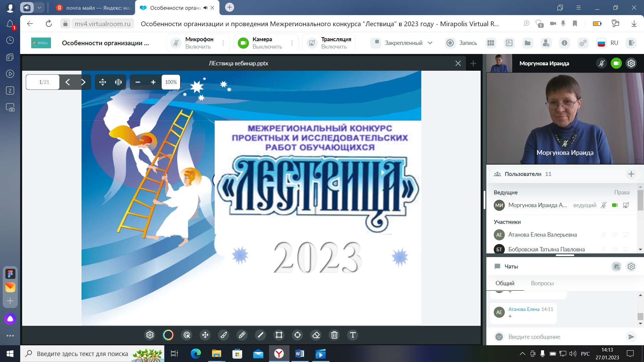Switch to the Вопросы chat tab
Screen dimensions: 644x362
click(542, 283)
